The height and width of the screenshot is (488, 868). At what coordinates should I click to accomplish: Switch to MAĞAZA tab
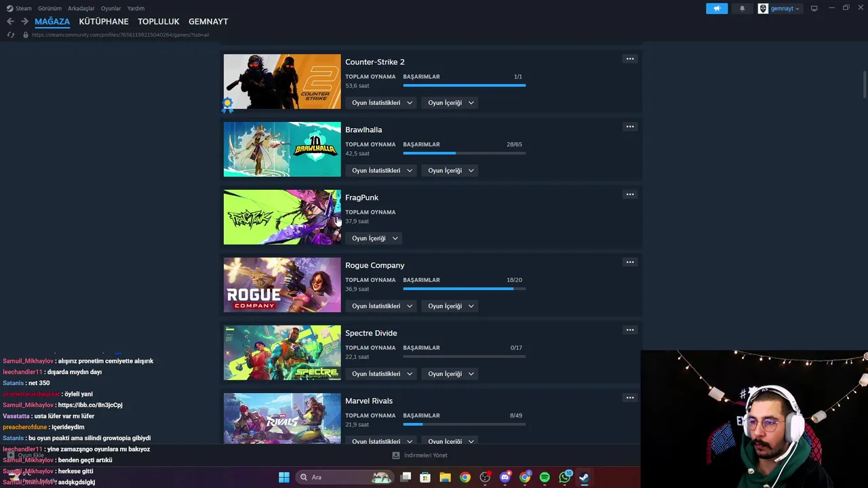(52, 22)
